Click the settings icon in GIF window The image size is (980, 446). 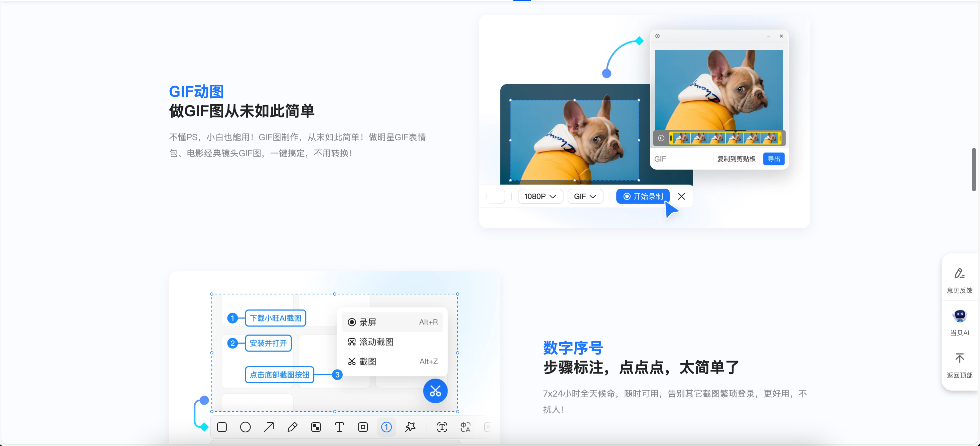(x=657, y=36)
